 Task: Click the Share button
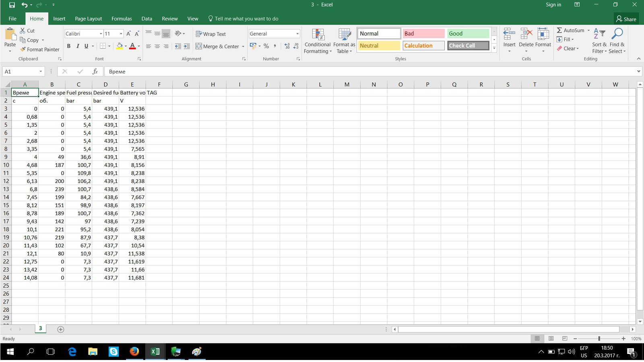(626, 19)
